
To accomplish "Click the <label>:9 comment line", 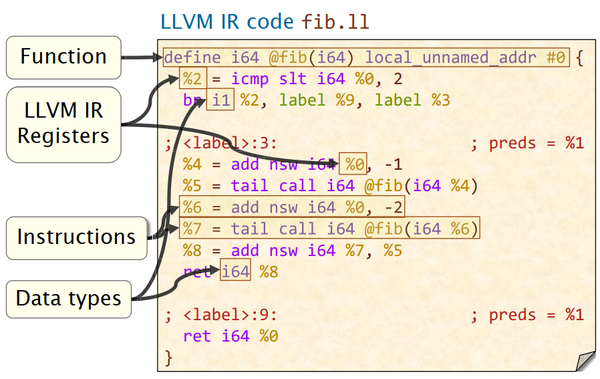I will (221, 315).
